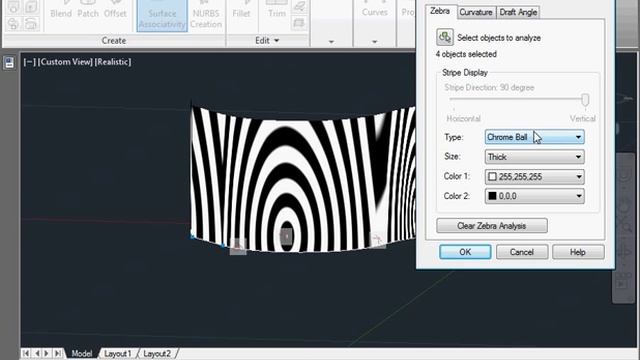Click the lower small icon right of Trim
Image resolution: width=640 pixels, height=360 pixels.
pos(299,23)
